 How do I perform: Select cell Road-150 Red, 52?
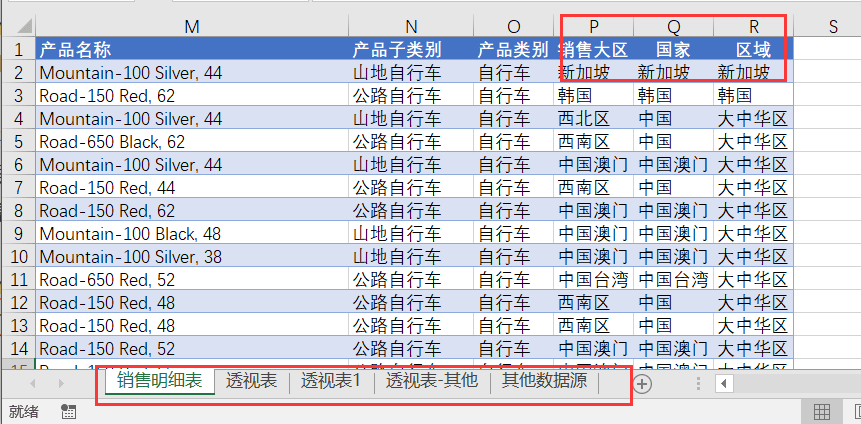pos(192,349)
